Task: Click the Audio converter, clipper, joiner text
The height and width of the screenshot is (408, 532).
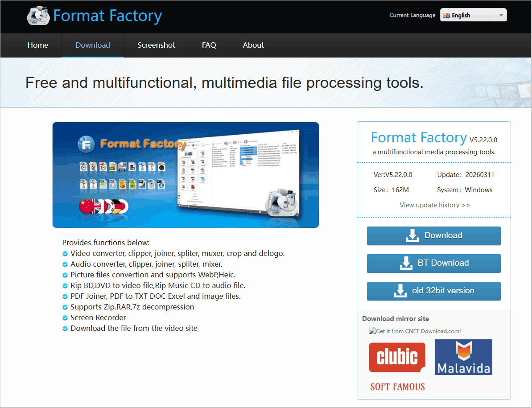Action: 146,264
